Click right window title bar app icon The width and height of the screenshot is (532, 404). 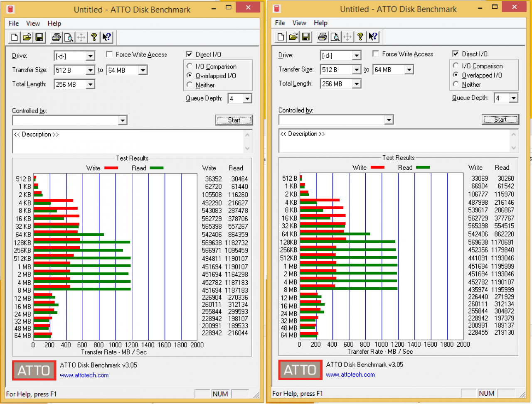pos(277,9)
